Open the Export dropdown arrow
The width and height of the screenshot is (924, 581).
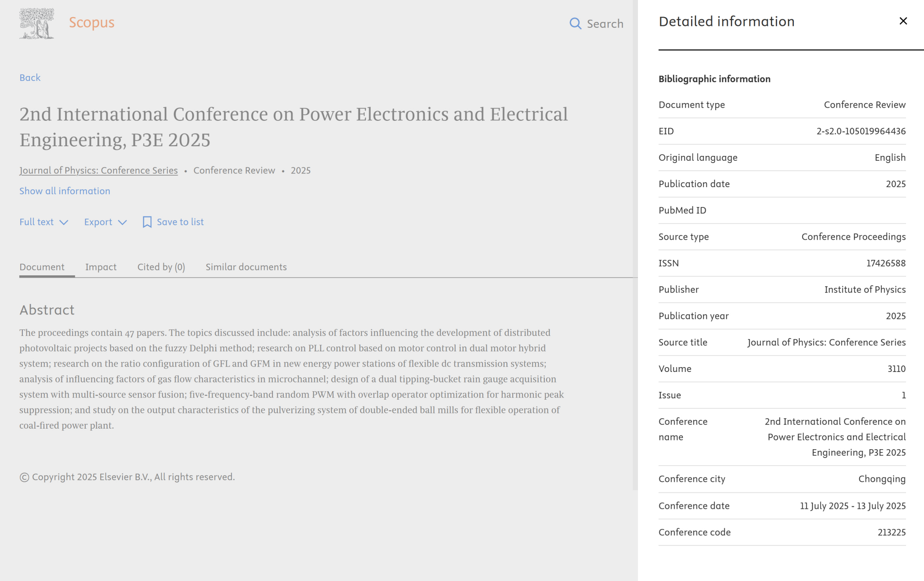pyautogui.click(x=123, y=222)
